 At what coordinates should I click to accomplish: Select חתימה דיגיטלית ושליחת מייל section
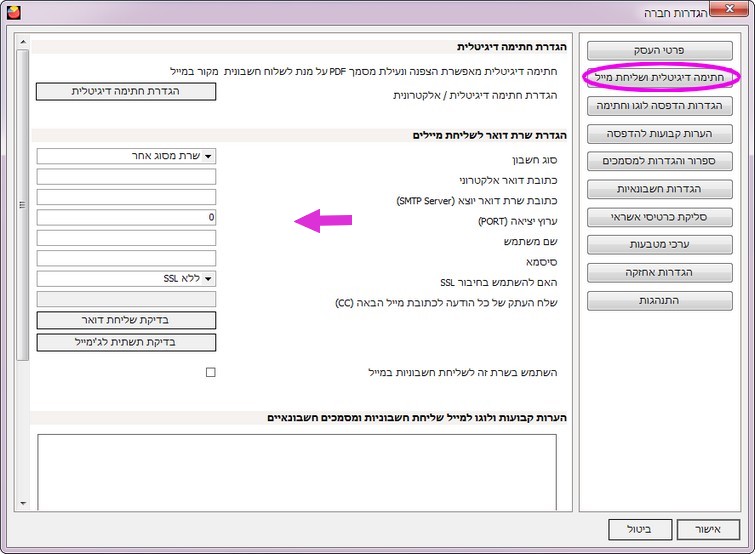click(660, 77)
